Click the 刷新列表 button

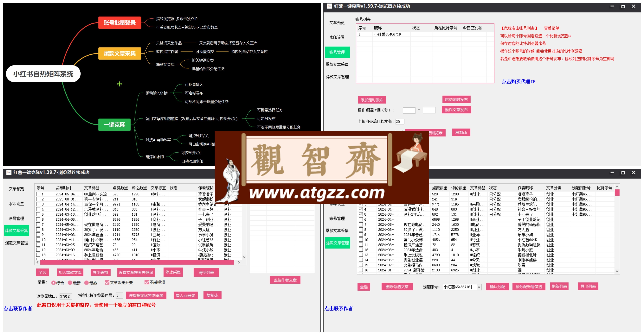(559, 286)
